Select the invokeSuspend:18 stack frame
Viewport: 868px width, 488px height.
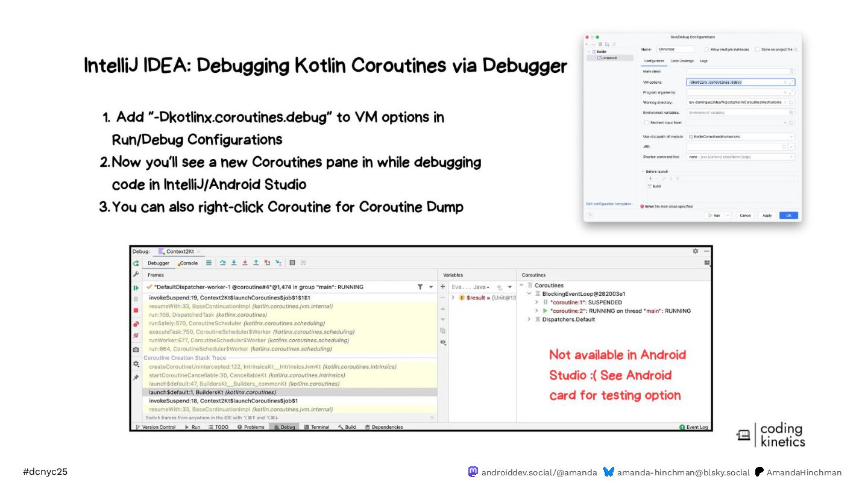289,401
